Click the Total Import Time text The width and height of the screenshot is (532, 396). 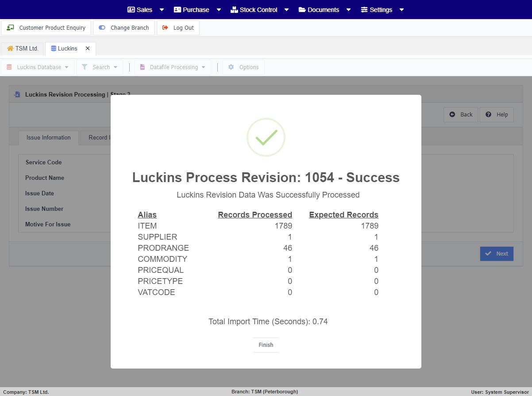pos(268,322)
